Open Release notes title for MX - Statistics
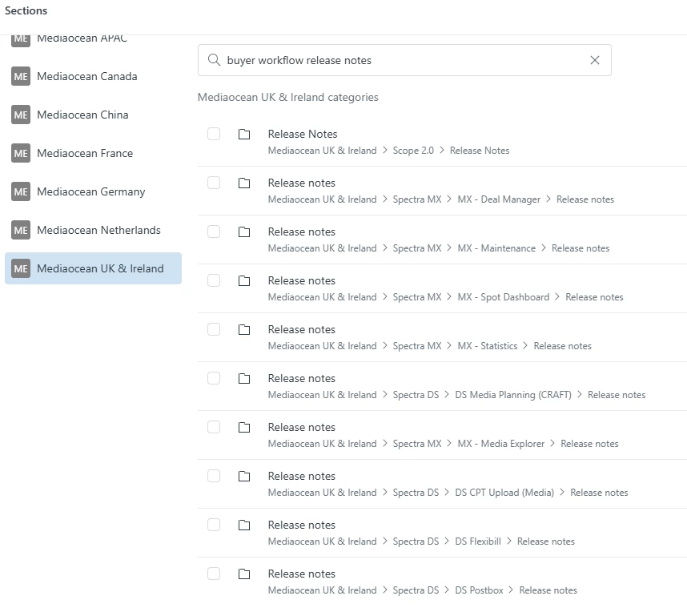Image resolution: width=687 pixels, height=616 pixels. (x=302, y=329)
